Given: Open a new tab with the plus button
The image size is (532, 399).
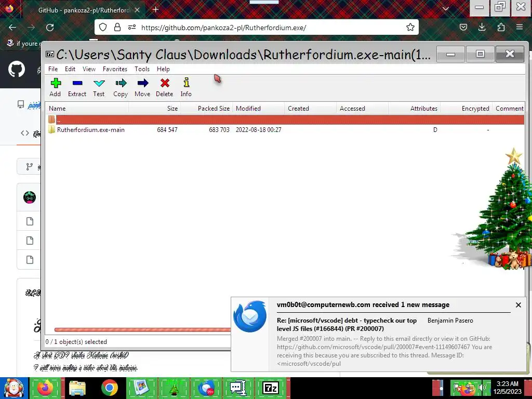Looking at the screenshot, I should pos(155,9).
